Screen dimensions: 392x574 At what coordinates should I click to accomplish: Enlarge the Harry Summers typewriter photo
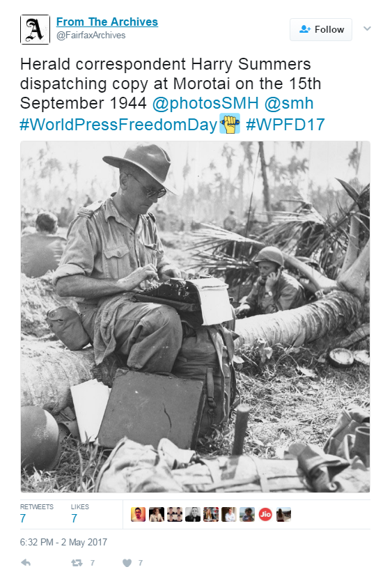195,317
